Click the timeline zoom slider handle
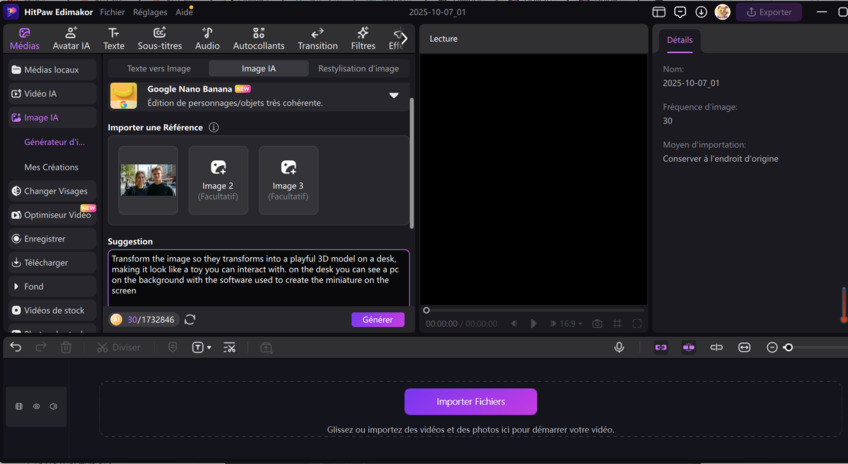Image resolution: width=848 pixels, height=464 pixels. coord(788,347)
